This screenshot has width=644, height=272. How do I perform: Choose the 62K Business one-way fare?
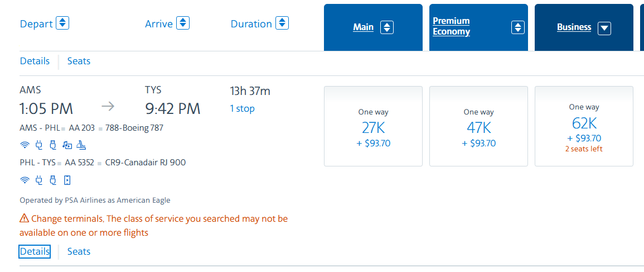coord(584,126)
